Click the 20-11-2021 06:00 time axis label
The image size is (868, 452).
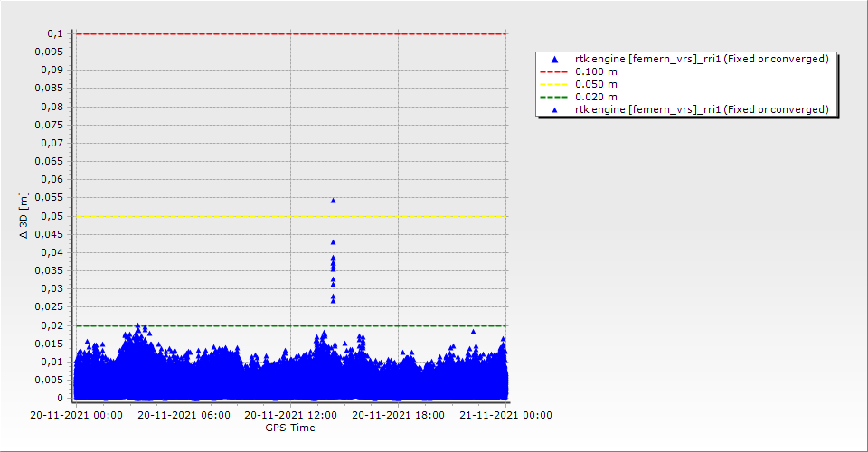[183, 416]
